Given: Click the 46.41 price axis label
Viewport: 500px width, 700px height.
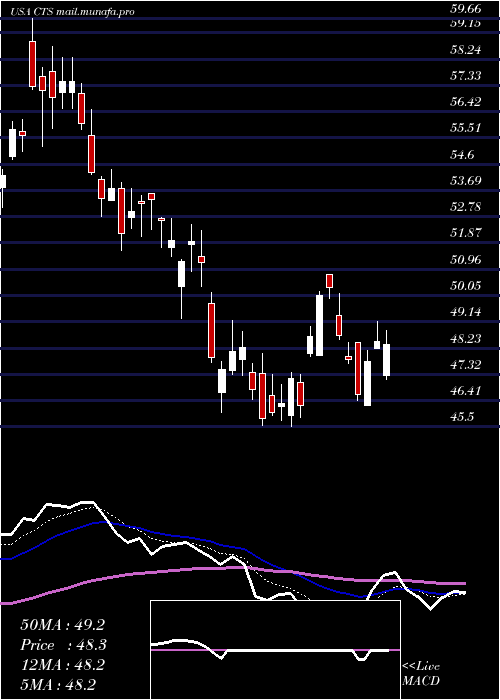Looking at the screenshot, I should click(466, 391).
